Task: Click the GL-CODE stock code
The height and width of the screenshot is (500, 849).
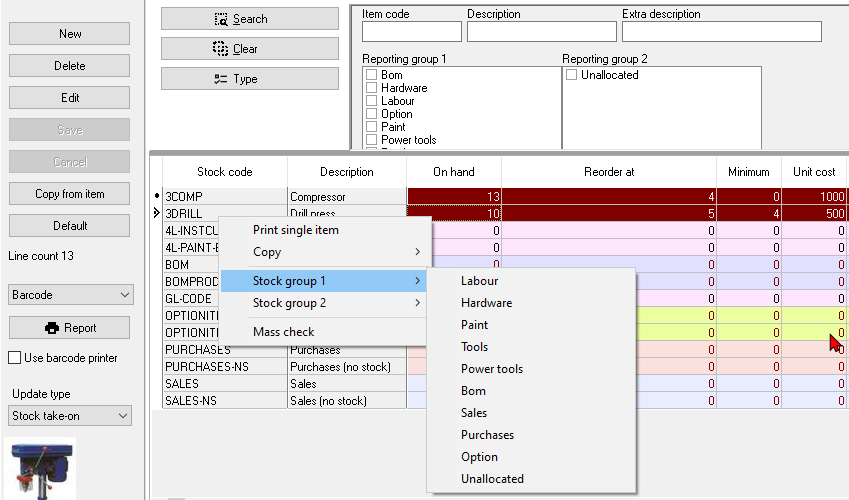Action: (192, 298)
